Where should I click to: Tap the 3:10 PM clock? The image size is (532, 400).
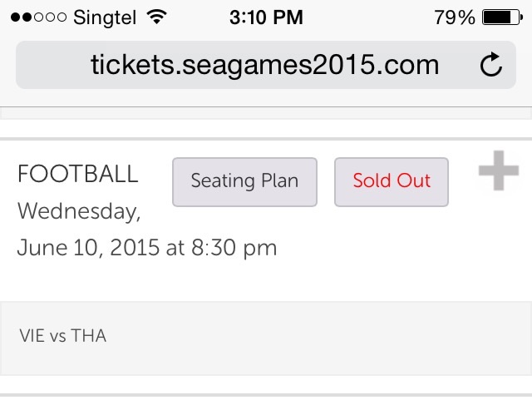[x=265, y=16]
